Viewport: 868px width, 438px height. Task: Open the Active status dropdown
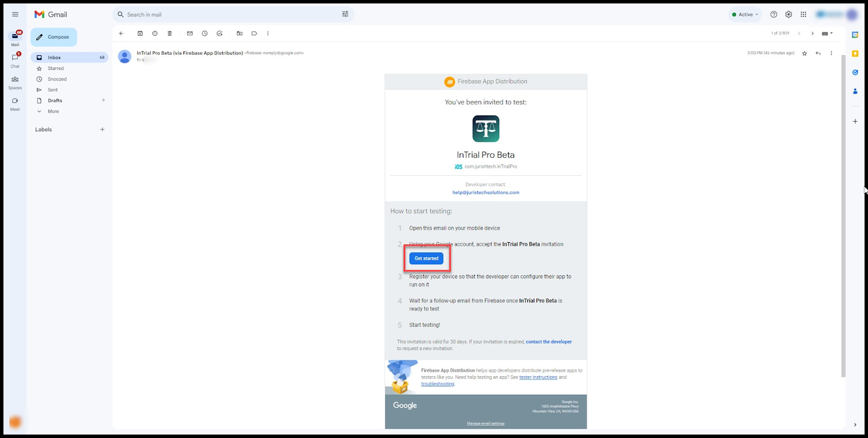click(745, 15)
